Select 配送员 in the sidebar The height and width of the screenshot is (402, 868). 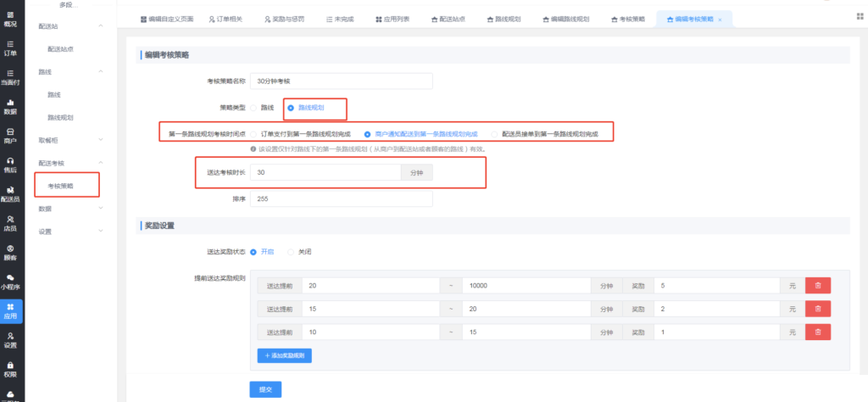tap(11, 194)
